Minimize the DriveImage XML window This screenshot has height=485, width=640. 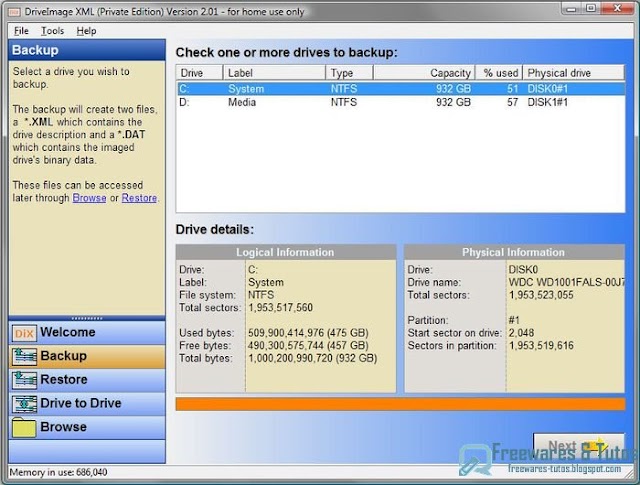pyautogui.click(x=572, y=8)
